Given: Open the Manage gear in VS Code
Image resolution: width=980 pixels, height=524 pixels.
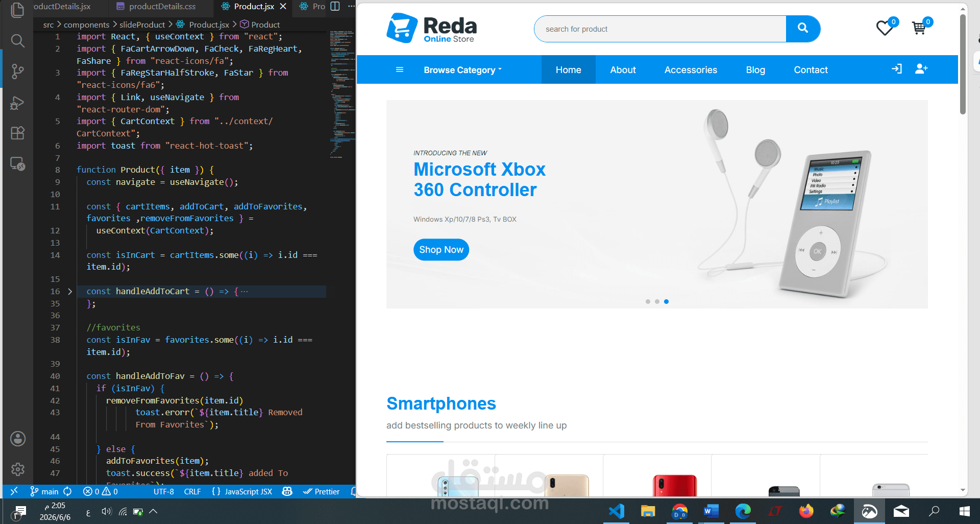Looking at the screenshot, I should 17,469.
